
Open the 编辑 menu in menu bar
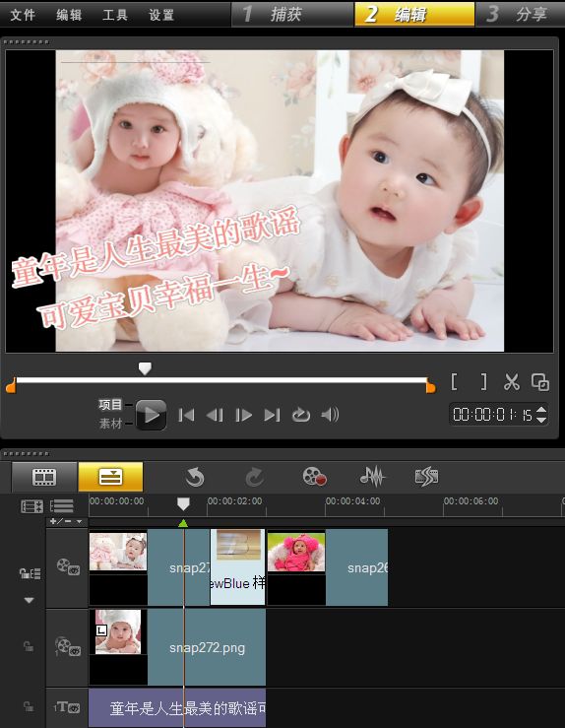point(69,15)
